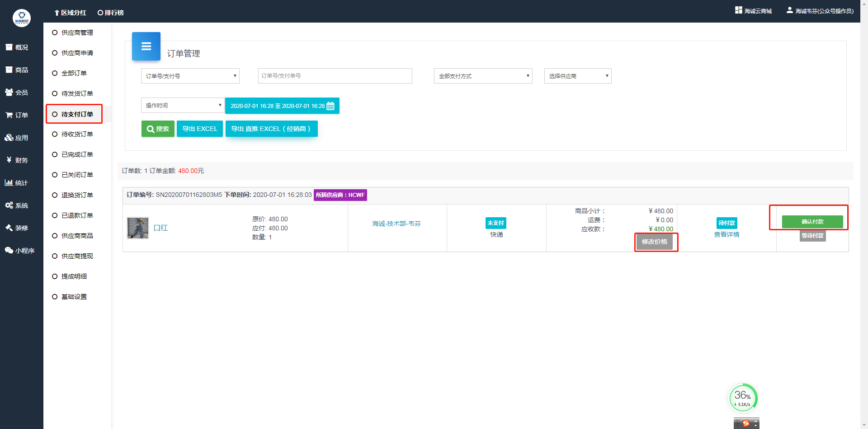Open 装修 hammer icon in sidebar
868x429 pixels.
coord(9,228)
